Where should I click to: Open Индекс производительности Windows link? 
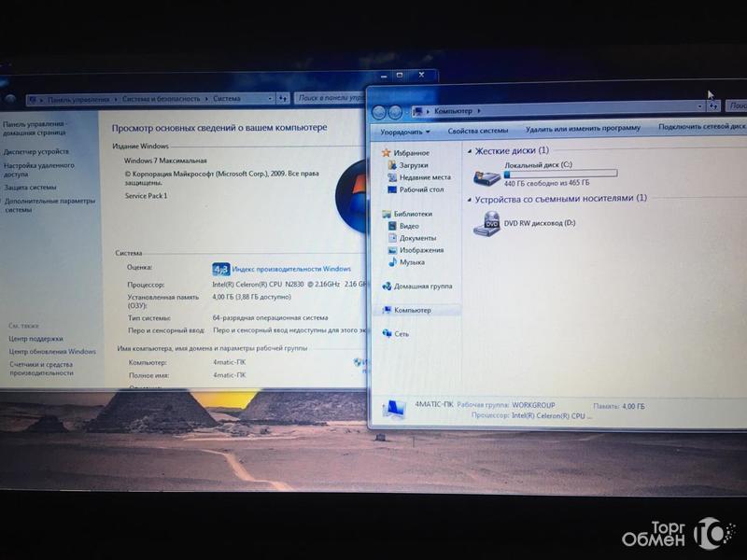(291, 269)
